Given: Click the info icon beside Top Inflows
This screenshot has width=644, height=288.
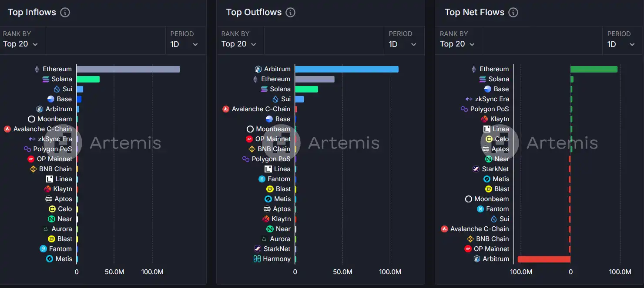Looking at the screenshot, I should click(65, 12).
